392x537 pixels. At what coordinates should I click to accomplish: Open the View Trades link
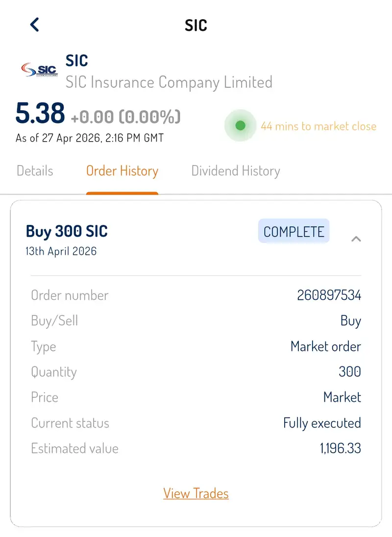point(196,493)
